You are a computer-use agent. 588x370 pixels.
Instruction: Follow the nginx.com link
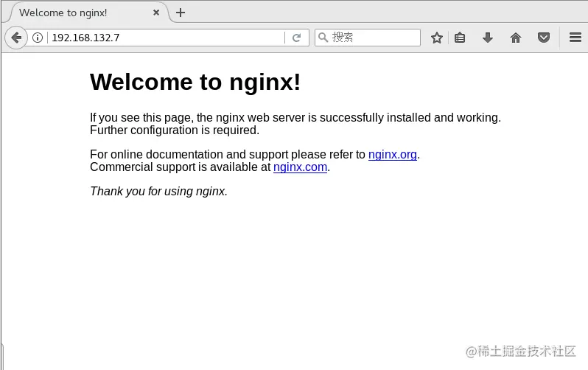click(300, 167)
